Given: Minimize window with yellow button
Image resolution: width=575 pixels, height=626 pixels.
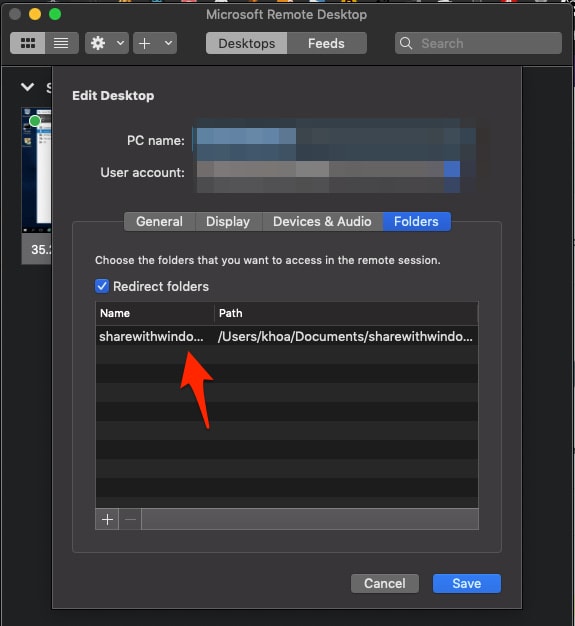Looking at the screenshot, I should click(x=35, y=14).
